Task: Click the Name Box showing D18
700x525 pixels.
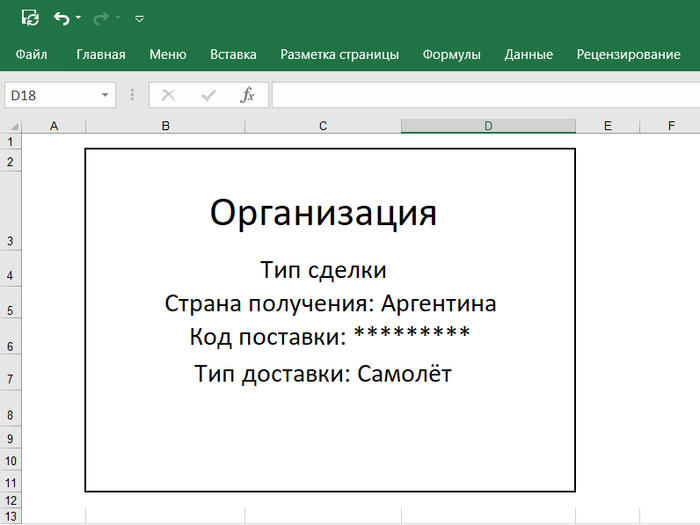Action: pos(50,96)
